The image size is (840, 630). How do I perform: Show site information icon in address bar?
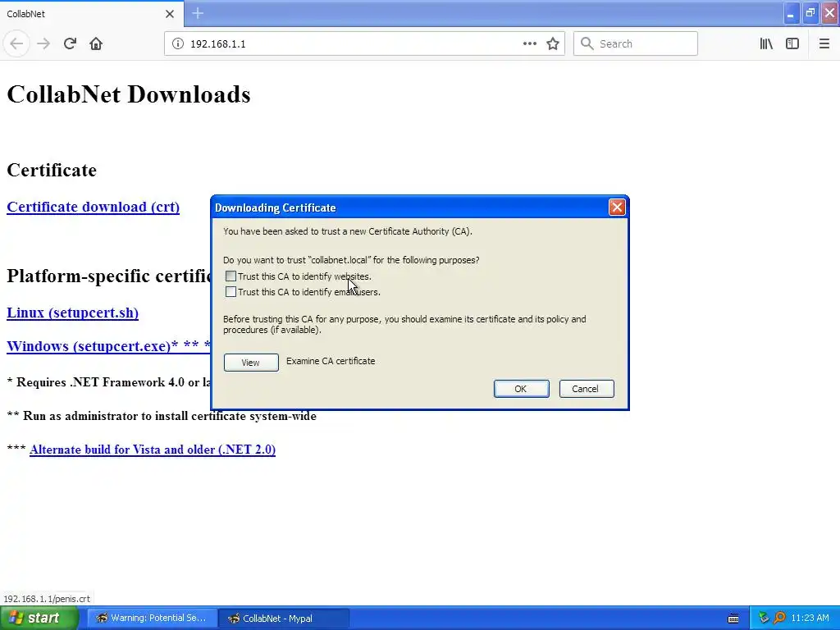pyautogui.click(x=178, y=43)
